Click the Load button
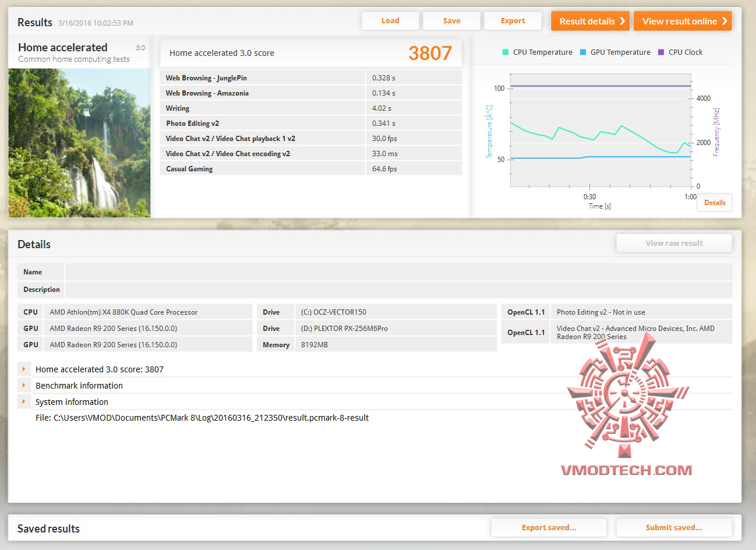Screen dimensions: 756x550 click(x=390, y=21)
